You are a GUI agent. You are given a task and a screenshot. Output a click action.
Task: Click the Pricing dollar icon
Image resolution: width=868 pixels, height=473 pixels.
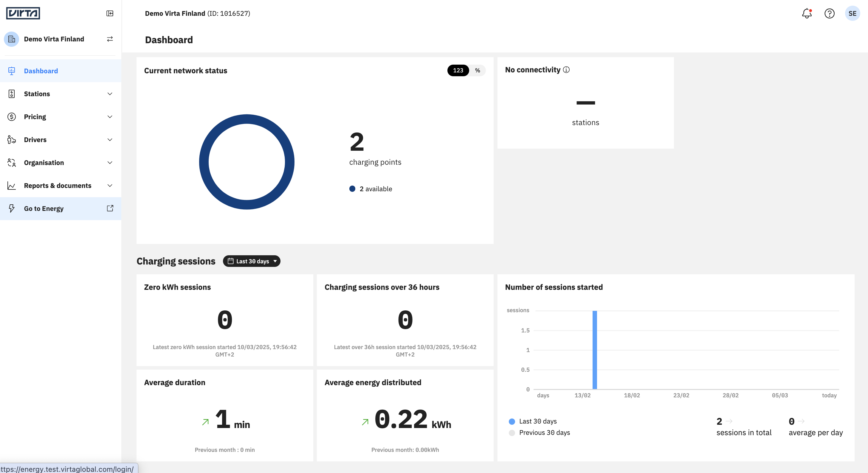[11, 117]
